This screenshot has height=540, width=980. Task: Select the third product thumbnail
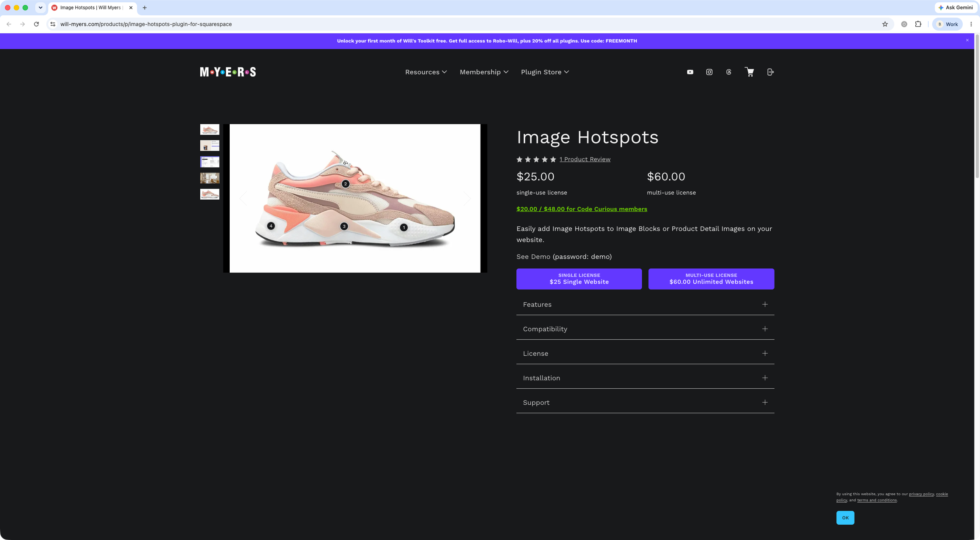pos(210,162)
